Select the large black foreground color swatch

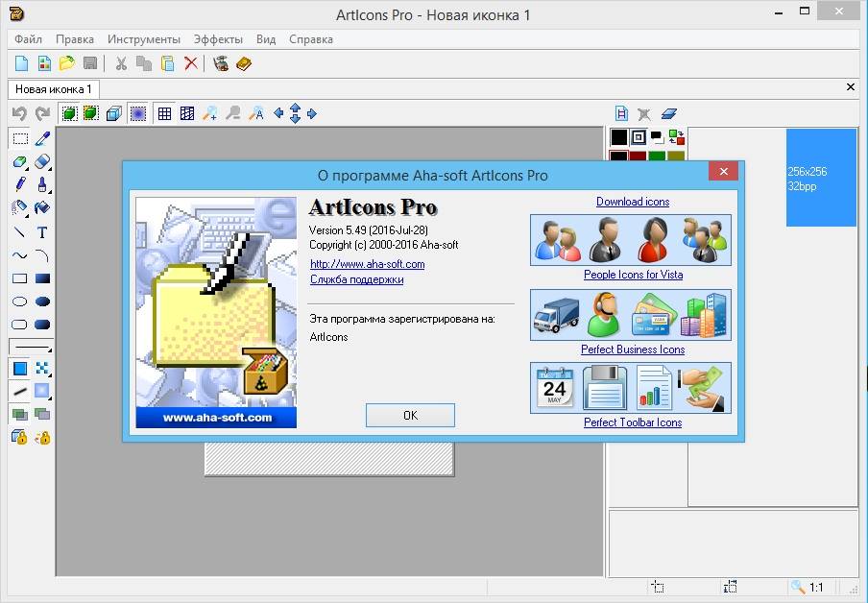tap(619, 136)
